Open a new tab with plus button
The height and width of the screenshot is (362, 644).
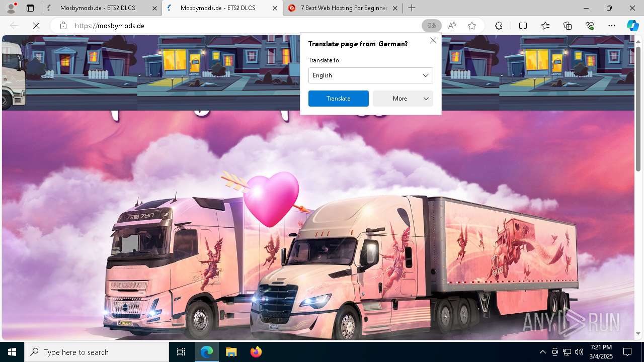point(412,8)
